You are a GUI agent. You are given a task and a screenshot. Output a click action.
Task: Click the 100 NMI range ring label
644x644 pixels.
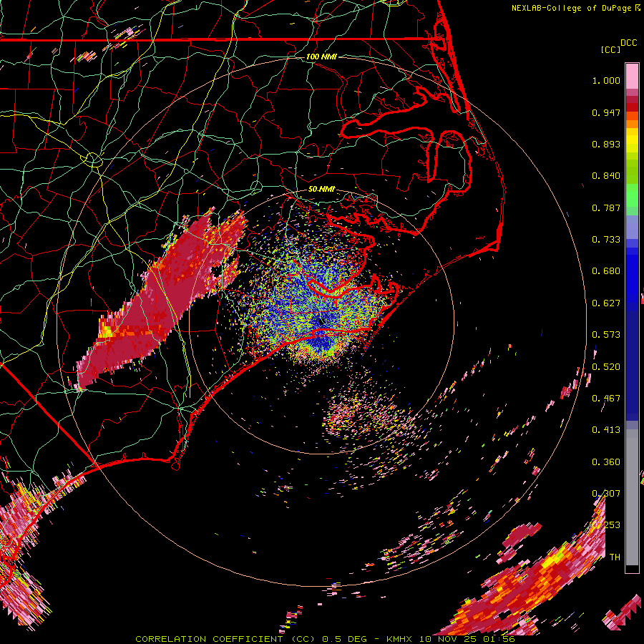click(321, 57)
